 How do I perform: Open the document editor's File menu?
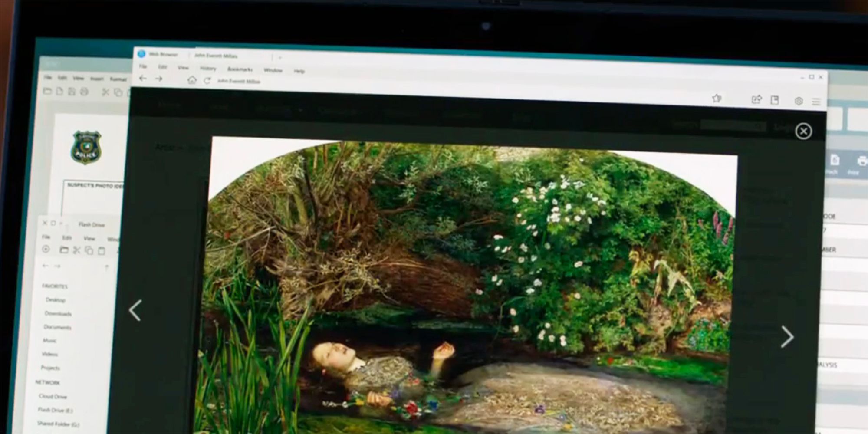(48, 77)
